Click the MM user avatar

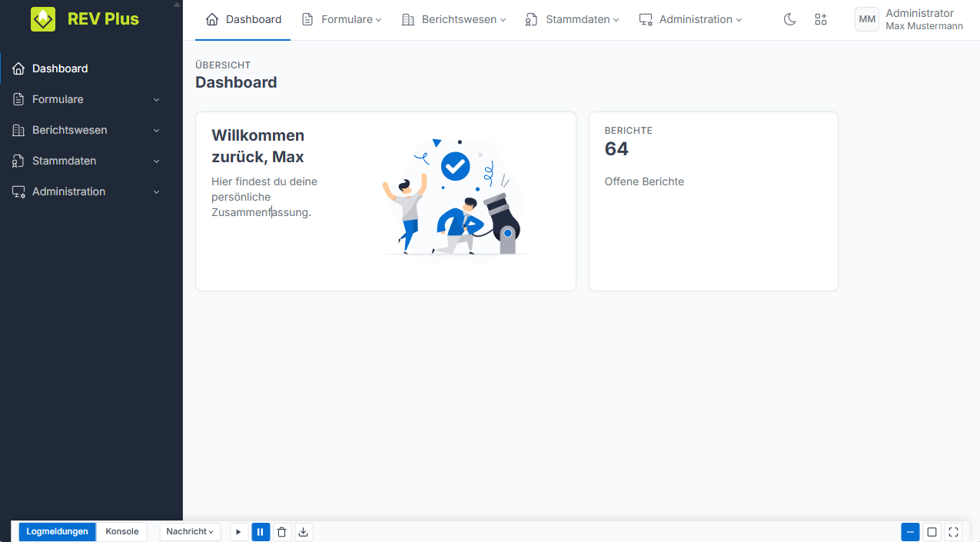[x=867, y=19]
